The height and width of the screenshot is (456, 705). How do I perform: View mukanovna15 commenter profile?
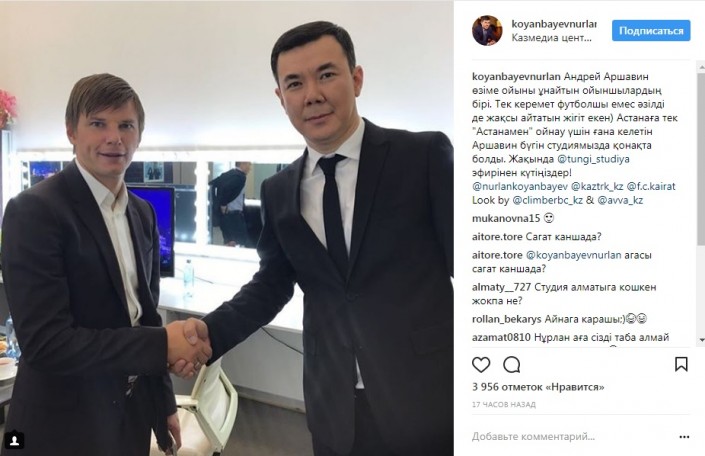(x=506, y=219)
